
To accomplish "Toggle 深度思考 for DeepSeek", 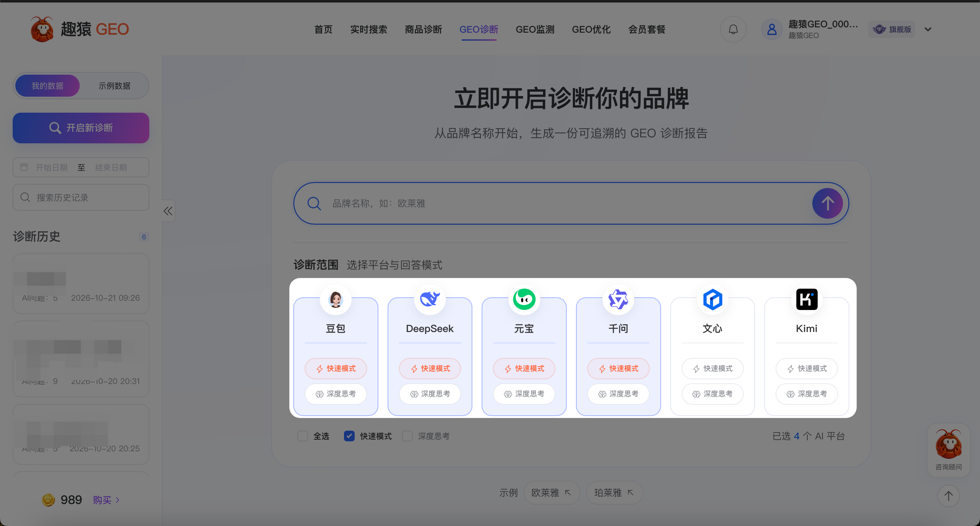I will 430,394.
